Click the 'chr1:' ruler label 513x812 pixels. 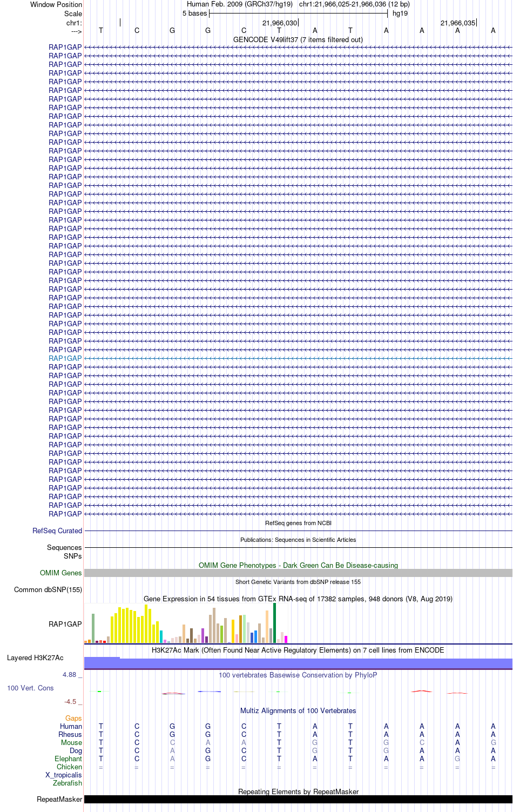[74, 23]
